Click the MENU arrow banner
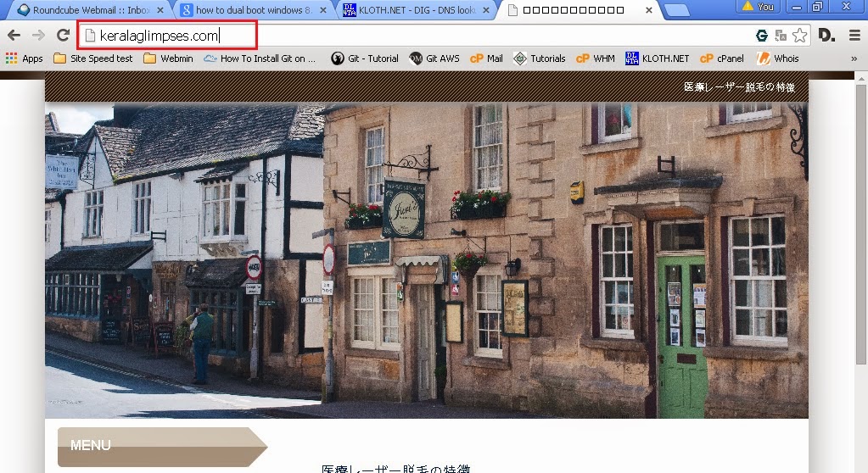Image resolution: width=868 pixels, height=473 pixels. (x=162, y=447)
